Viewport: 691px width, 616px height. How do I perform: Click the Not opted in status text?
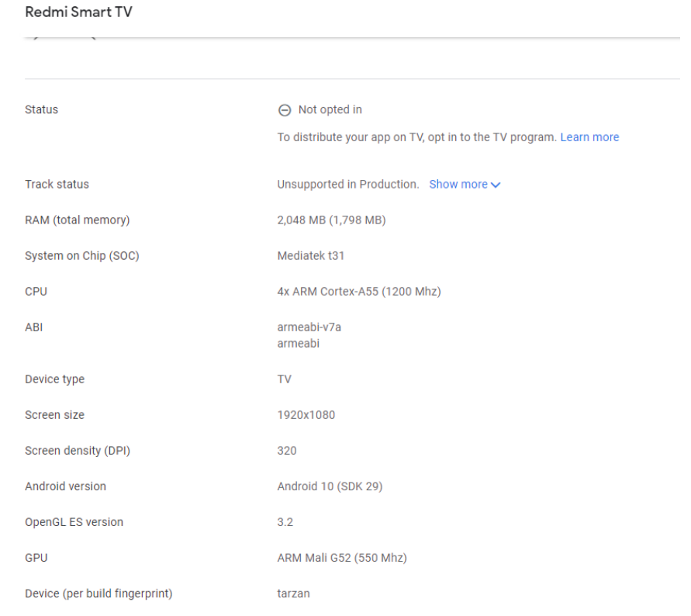(330, 109)
